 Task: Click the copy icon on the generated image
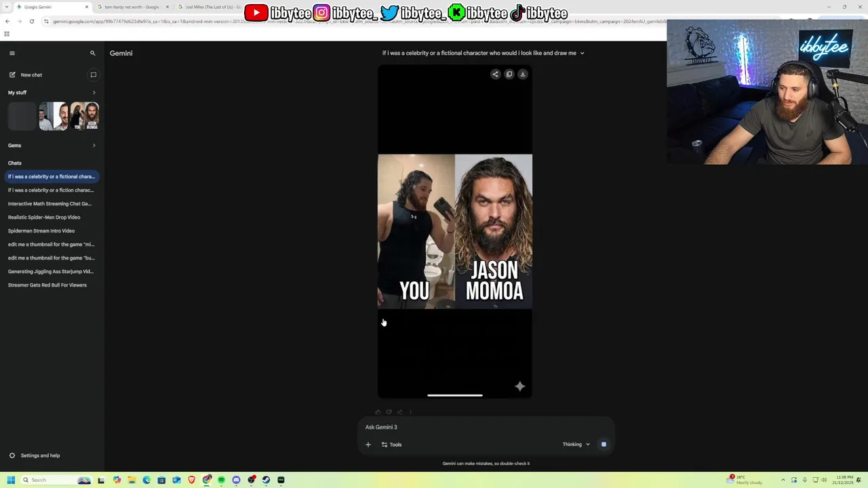(x=509, y=74)
